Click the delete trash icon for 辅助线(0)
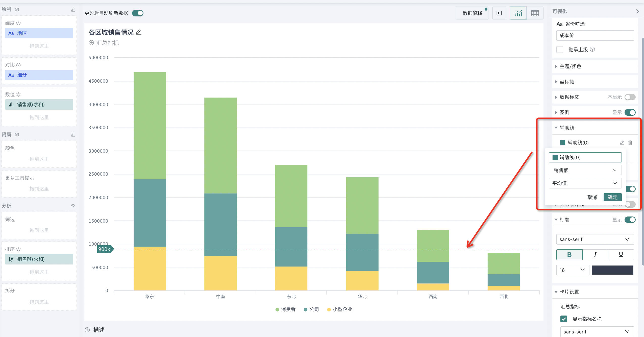The image size is (644, 337). (x=630, y=143)
